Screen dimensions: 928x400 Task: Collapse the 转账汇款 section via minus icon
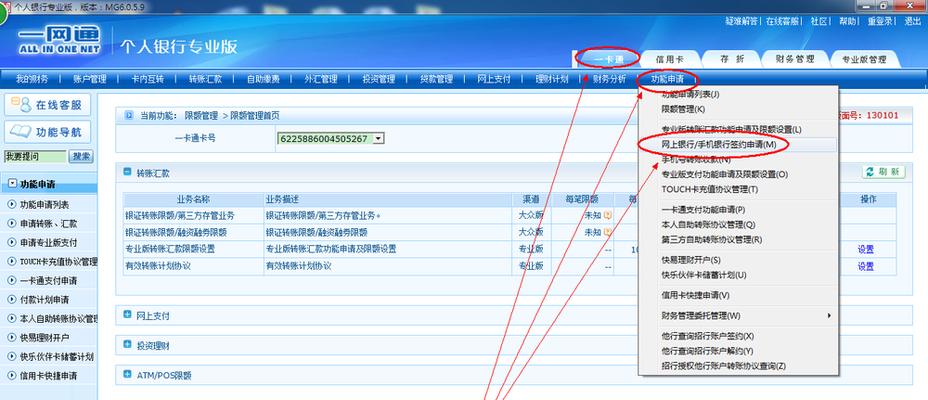[127, 172]
